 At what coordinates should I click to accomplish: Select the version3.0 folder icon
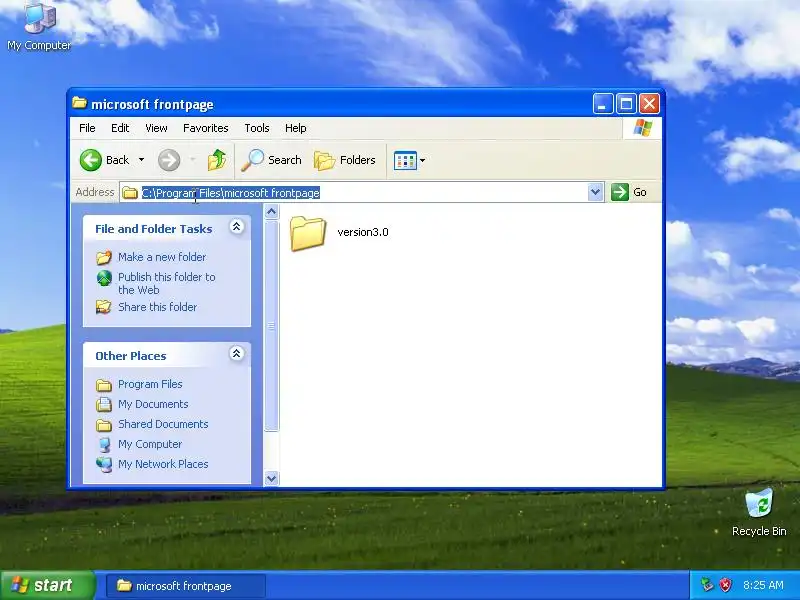tap(308, 233)
